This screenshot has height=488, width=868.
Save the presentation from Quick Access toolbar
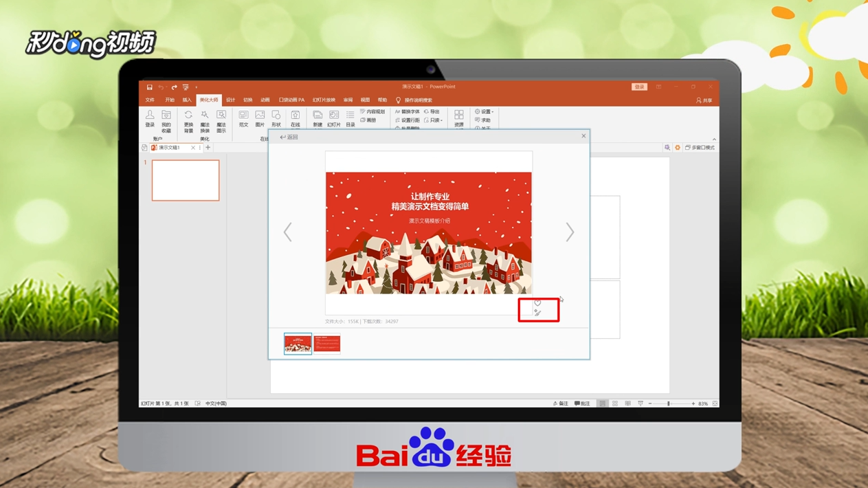(149, 87)
